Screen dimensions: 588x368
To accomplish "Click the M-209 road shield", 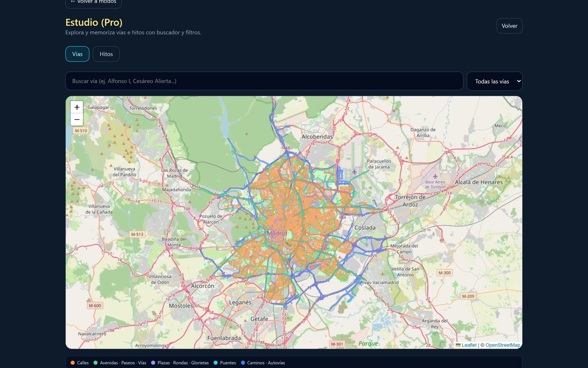I will point(468,296).
